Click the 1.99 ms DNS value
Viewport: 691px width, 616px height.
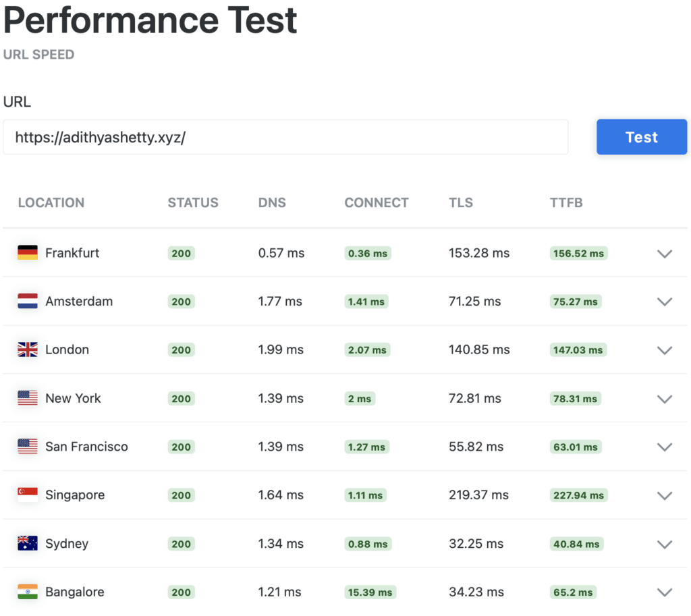pyautogui.click(x=281, y=350)
